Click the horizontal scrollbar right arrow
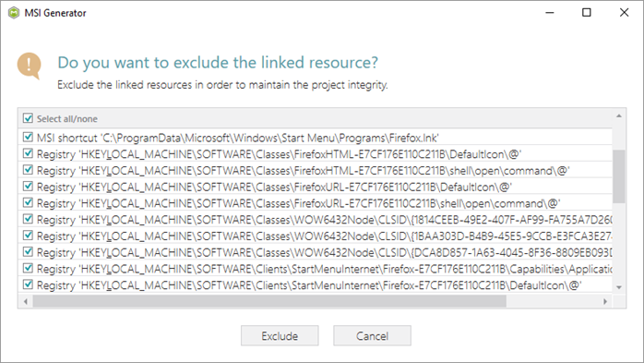644x363 pixels. pos(605,302)
